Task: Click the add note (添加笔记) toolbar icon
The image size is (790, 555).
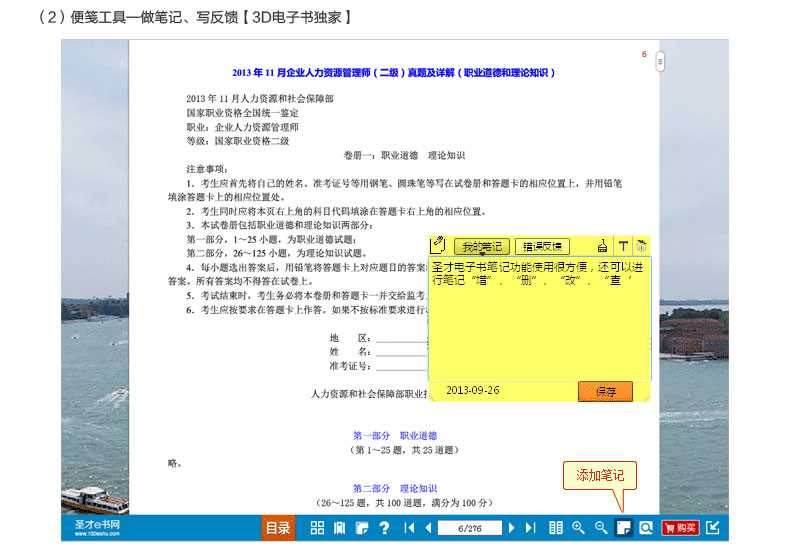Action: coord(623,528)
